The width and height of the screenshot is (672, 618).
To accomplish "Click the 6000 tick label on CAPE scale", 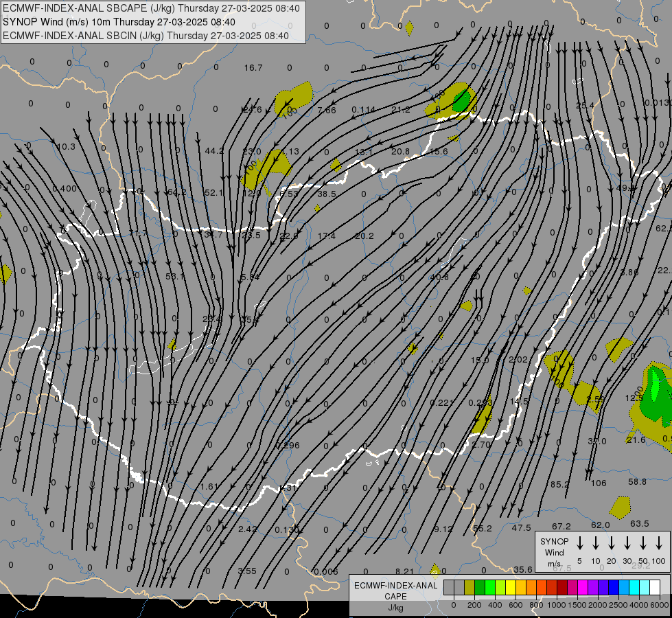I will tap(660, 605).
